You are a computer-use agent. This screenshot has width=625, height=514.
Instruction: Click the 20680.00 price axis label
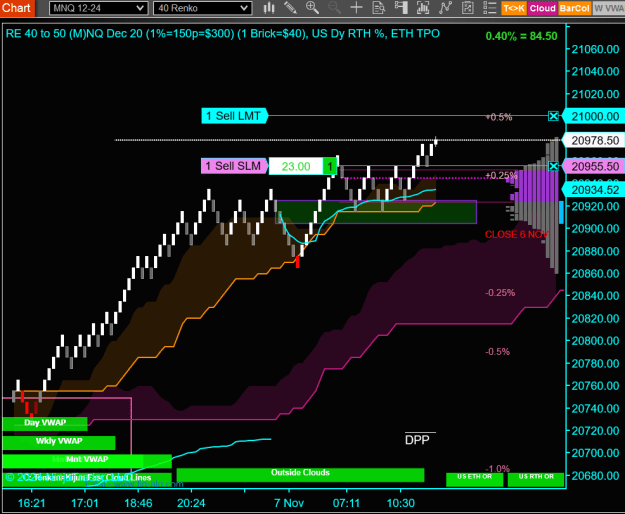point(595,475)
